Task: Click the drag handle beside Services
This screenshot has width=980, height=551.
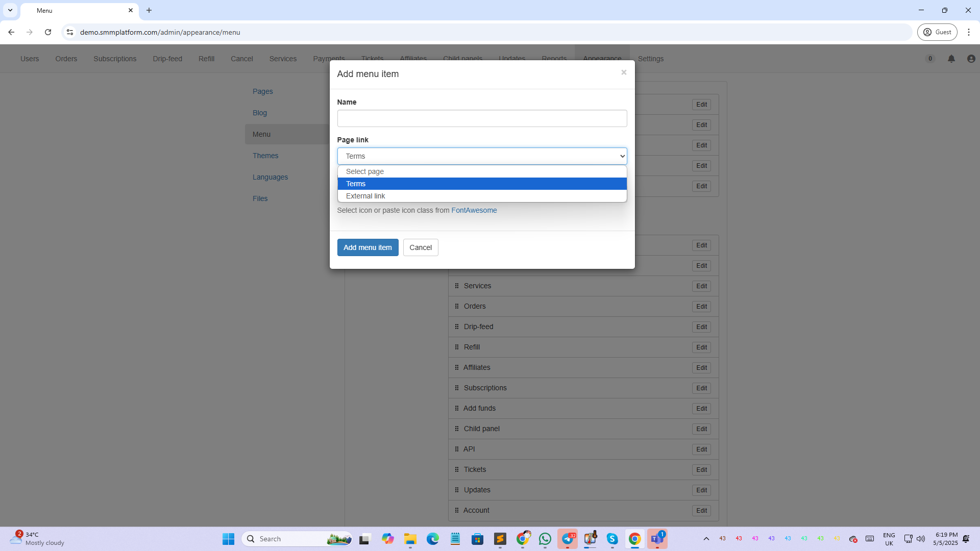Action: click(x=457, y=286)
